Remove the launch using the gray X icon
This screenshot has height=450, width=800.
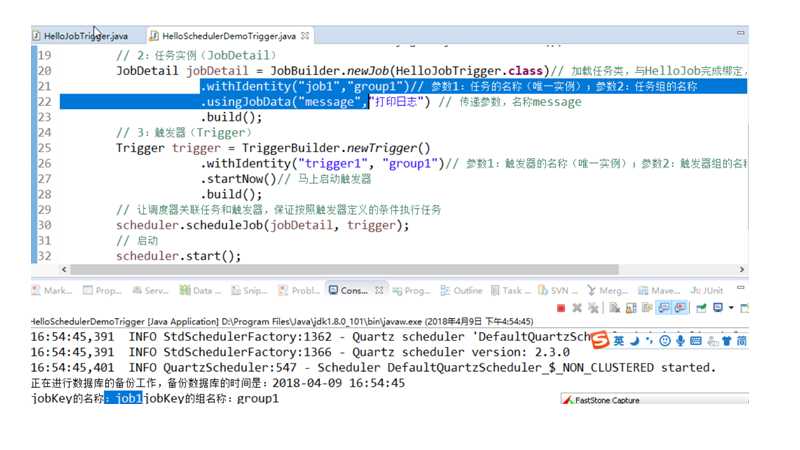tap(577, 308)
